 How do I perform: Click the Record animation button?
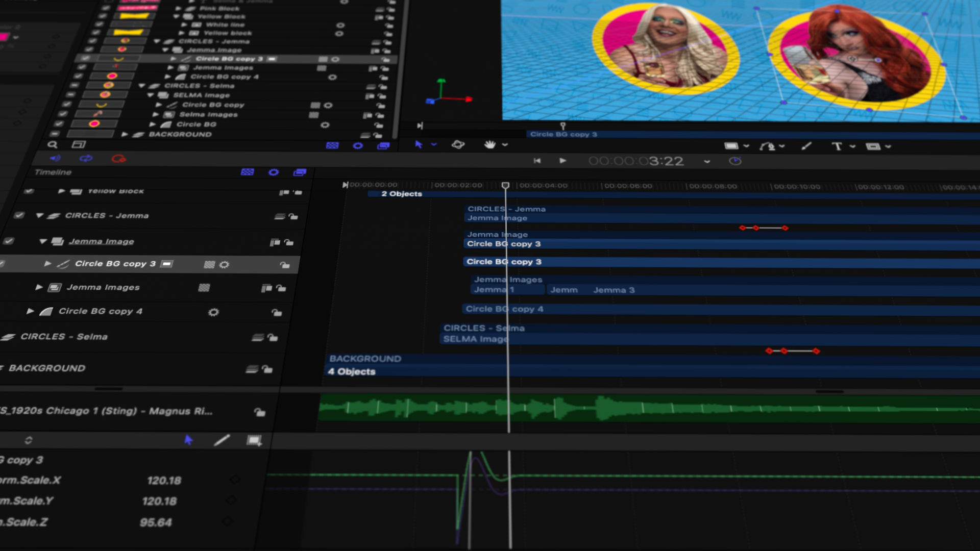(118, 159)
